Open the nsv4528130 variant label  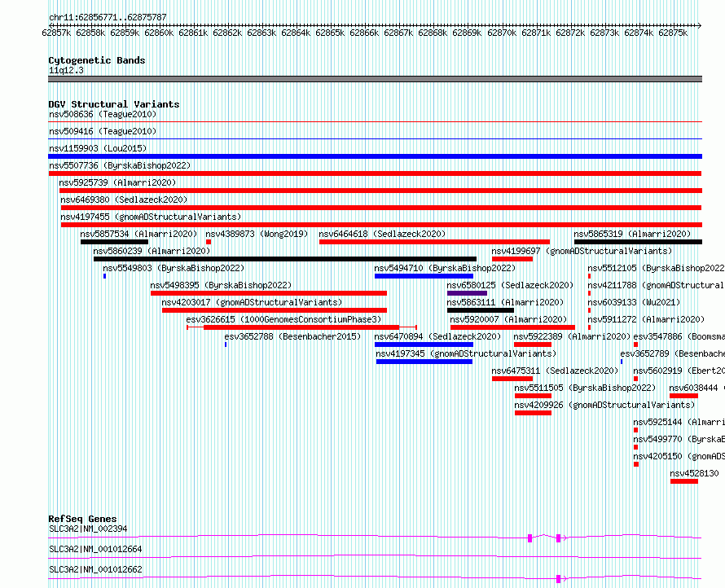[x=694, y=473]
